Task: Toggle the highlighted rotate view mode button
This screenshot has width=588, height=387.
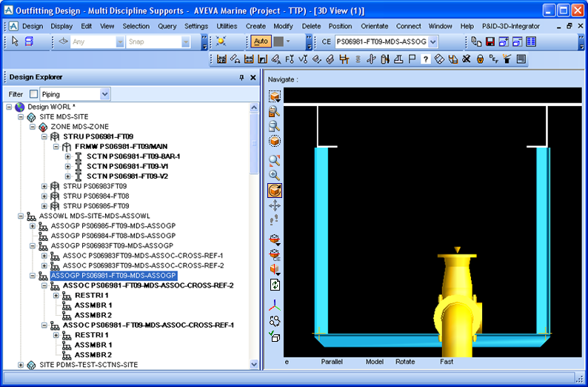Action: point(274,191)
